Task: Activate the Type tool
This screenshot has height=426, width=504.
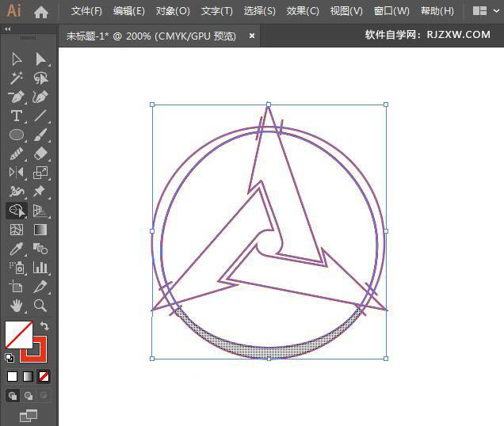Action: point(17,116)
